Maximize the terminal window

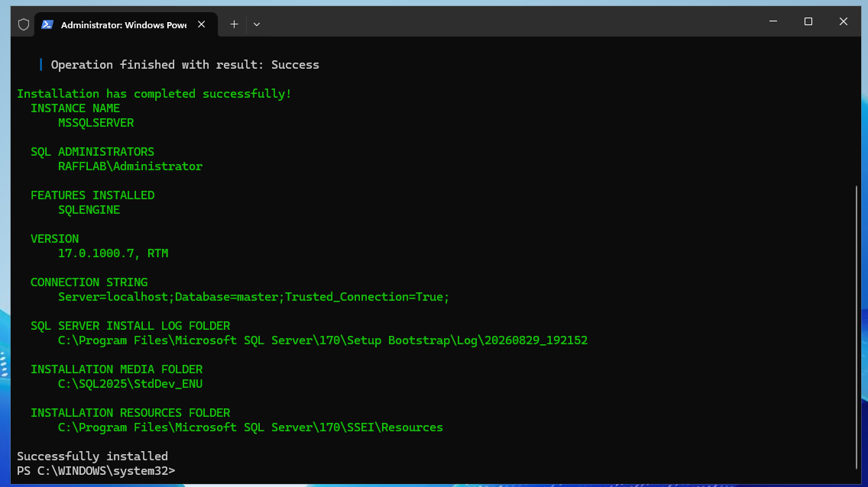(808, 21)
